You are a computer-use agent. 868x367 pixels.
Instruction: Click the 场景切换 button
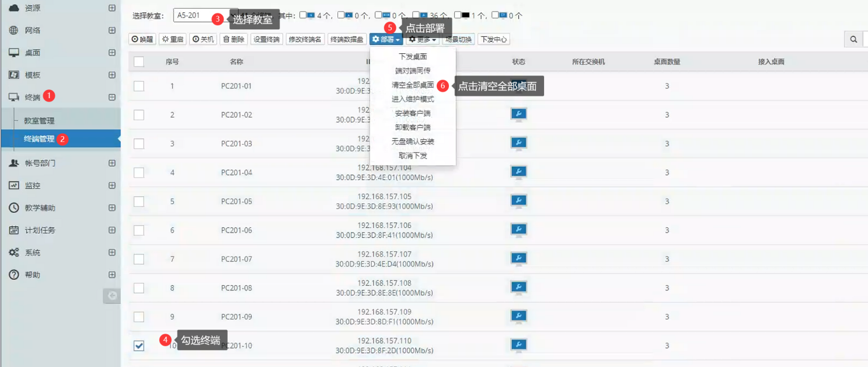point(458,39)
